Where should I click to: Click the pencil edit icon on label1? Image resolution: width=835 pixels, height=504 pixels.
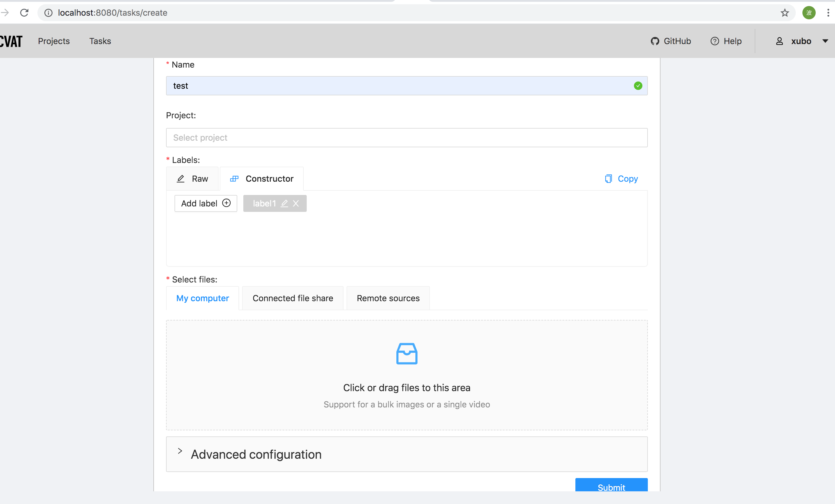[284, 203]
